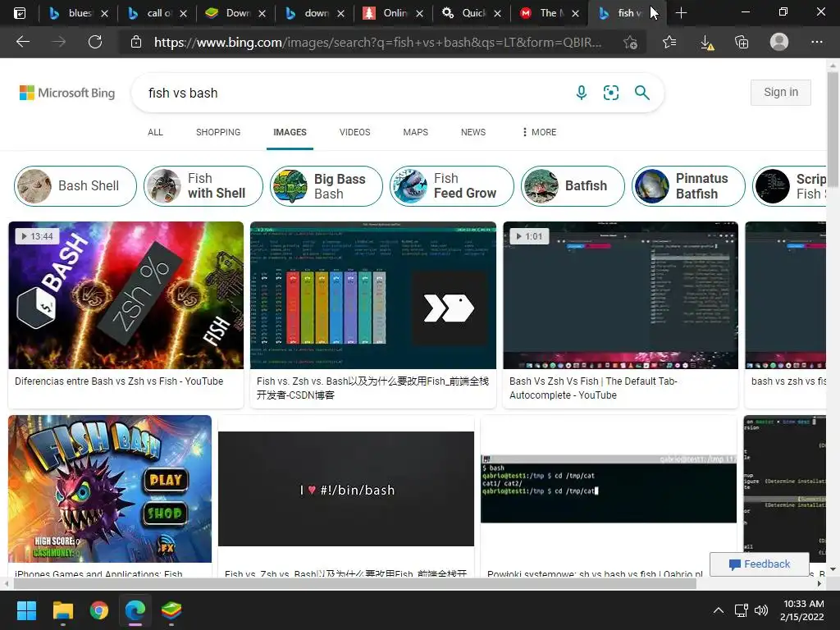Select the Bash Shell suggestion chip
This screenshot has width=840, height=630.
pyautogui.click(x=75, y=186)
